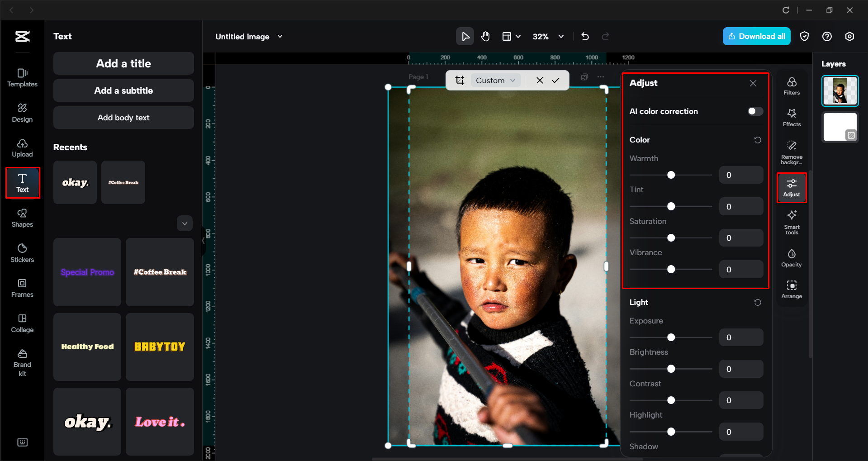The image size is (868, 461).
Task: Select the portrait layer thumbnail
Action: 840,90
